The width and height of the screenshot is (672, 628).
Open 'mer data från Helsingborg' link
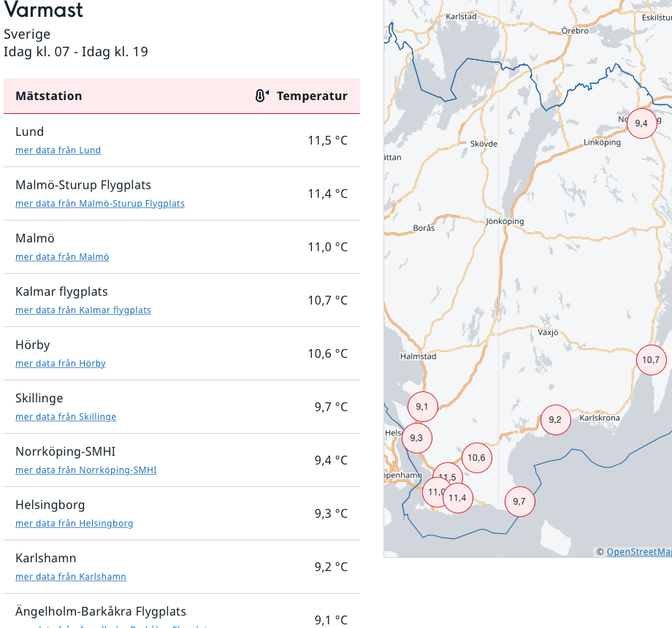coord(75,524)
